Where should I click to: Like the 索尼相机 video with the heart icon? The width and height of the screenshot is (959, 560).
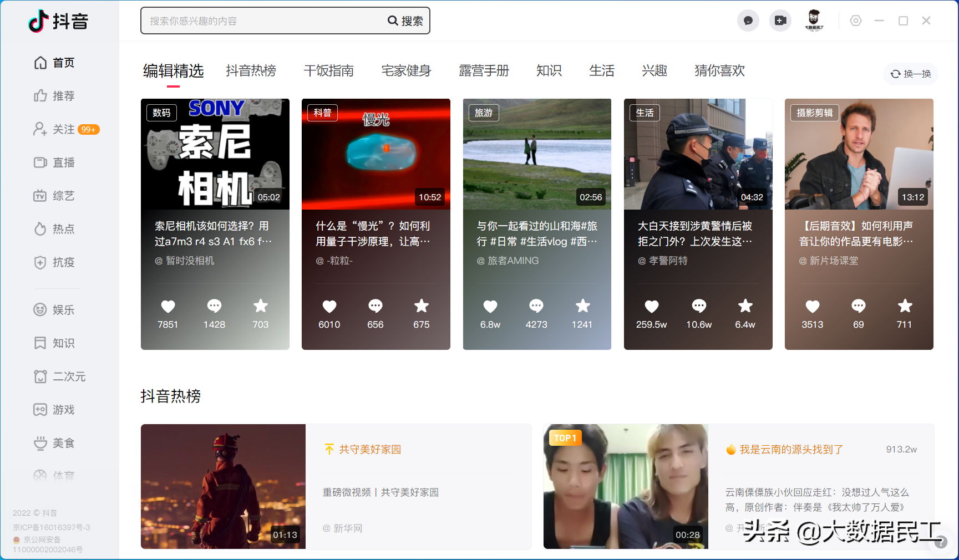pyautogui.click(x=168, y=307)
